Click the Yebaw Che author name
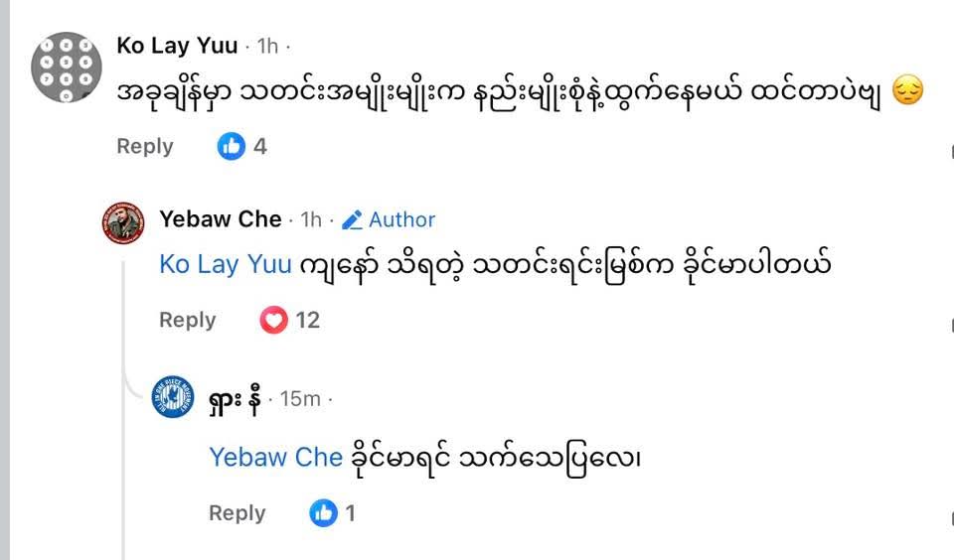 click(221, 219)
